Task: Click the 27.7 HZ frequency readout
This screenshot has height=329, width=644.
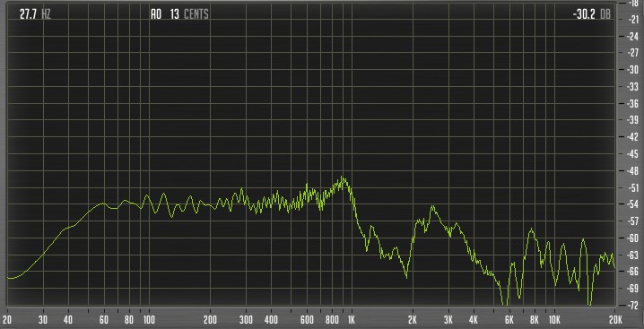Action: [x=35, y=14]
